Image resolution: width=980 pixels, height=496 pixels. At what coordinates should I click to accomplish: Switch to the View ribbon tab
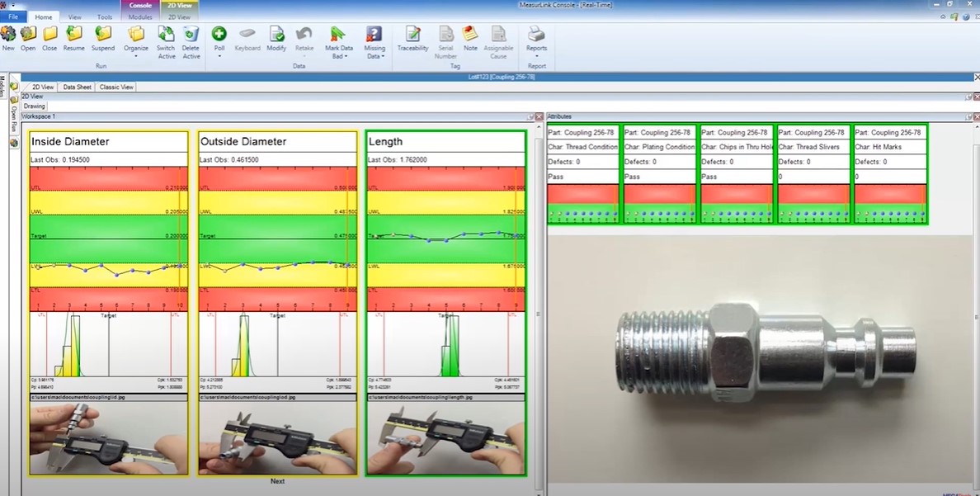click(x=75, y=17)
